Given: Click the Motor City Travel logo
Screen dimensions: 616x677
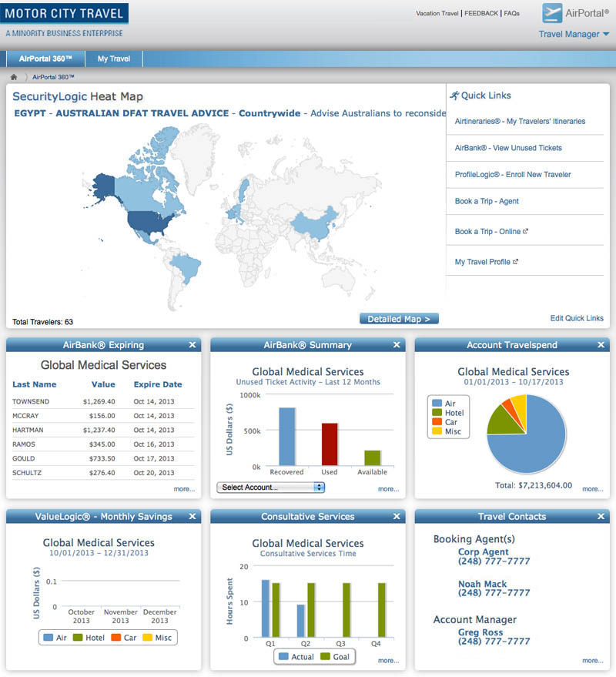Looking at the screenshot, I should (x=65, y=13).
